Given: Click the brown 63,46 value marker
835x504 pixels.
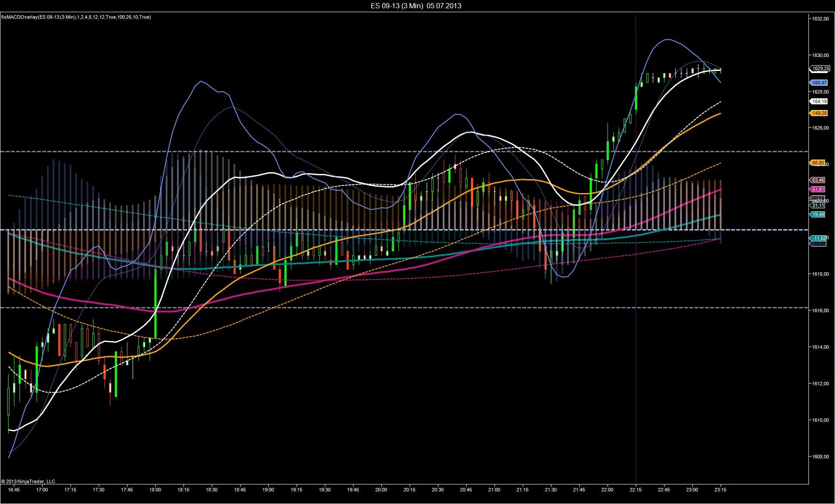Looking at the screenshot, I should [818, 180].
